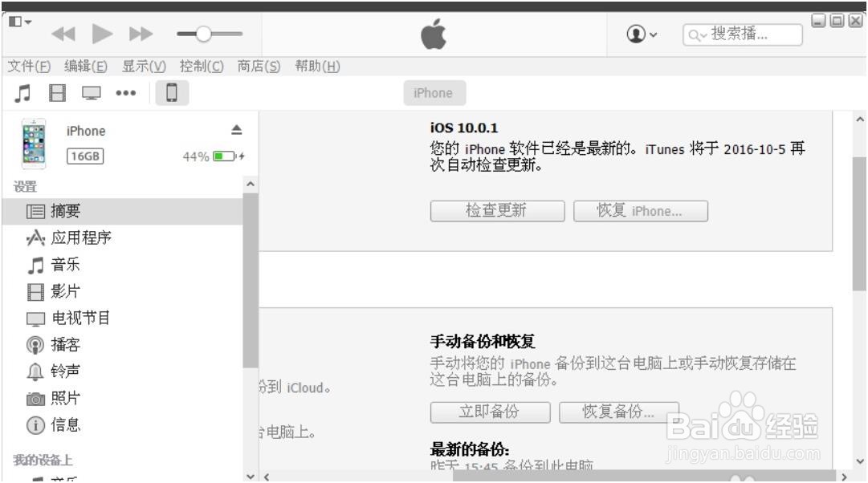Open the 控制(C) menu
The height and width of the screenshot is (483, 868).
click(202, 67)
